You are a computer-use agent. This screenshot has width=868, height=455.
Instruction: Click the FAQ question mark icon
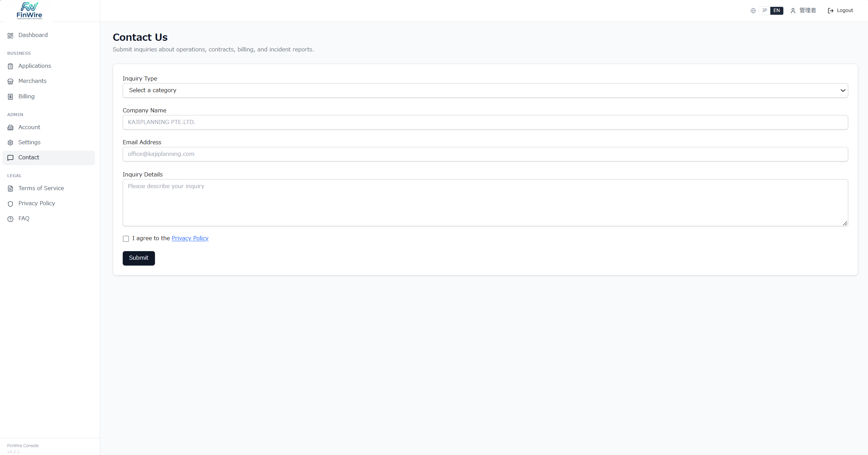(x=11, y=219)
